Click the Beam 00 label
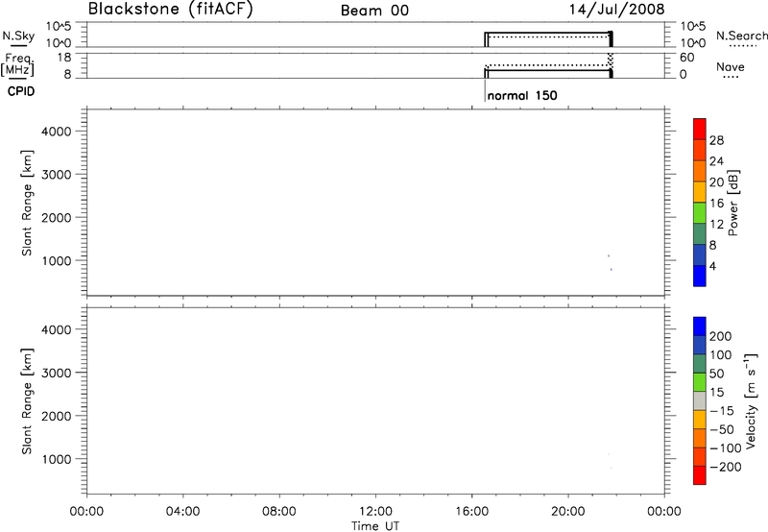 [x=374, y=11]
